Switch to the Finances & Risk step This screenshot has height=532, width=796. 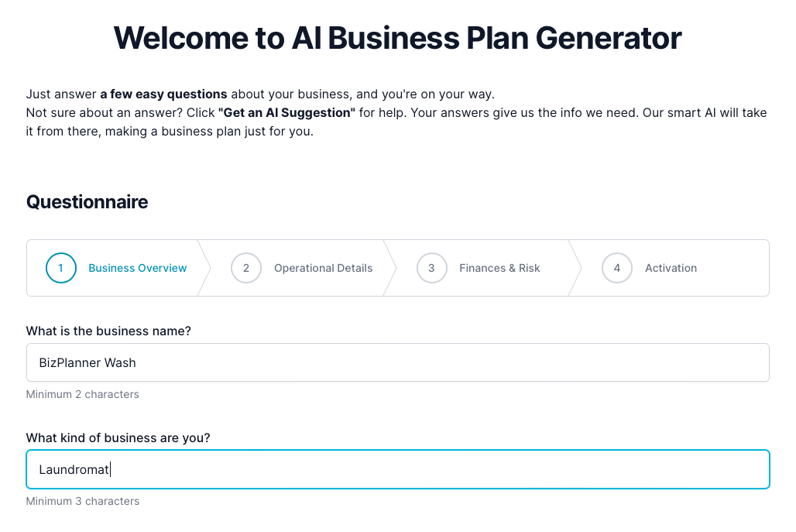[499, 268]
